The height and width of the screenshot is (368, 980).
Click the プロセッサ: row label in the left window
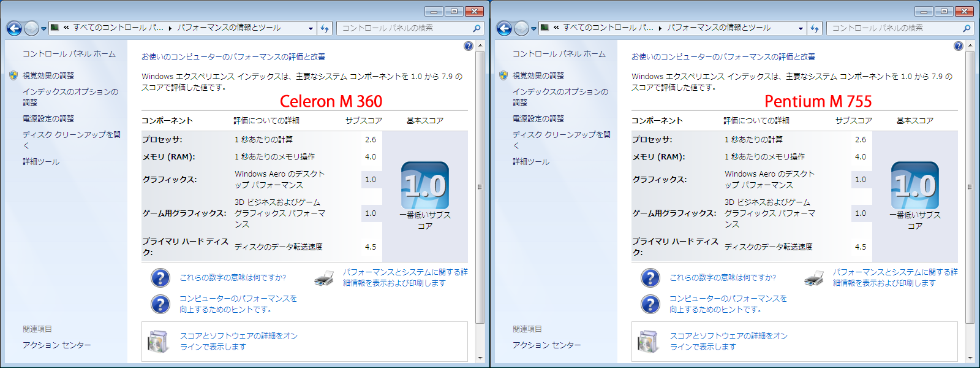pos(162,140)
